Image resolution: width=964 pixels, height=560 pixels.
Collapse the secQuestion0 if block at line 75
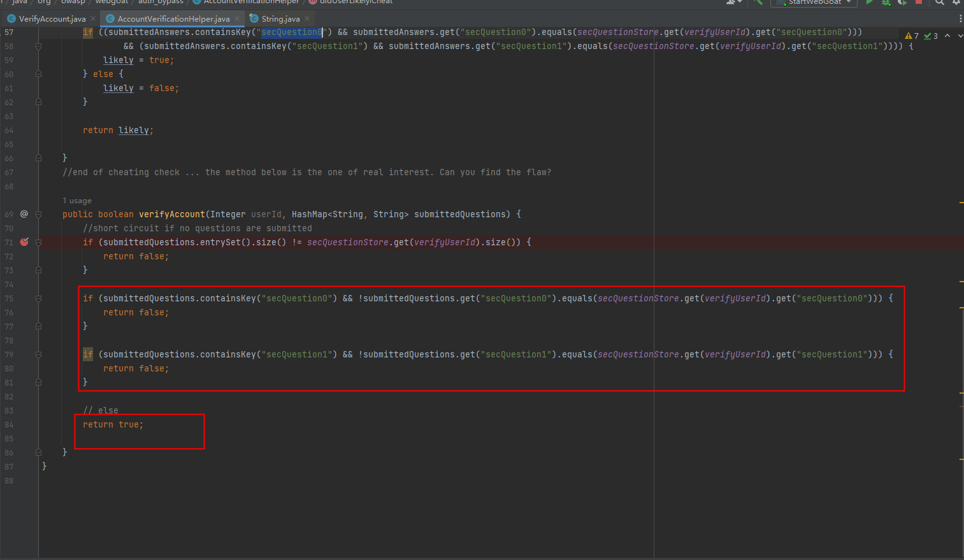39,298
